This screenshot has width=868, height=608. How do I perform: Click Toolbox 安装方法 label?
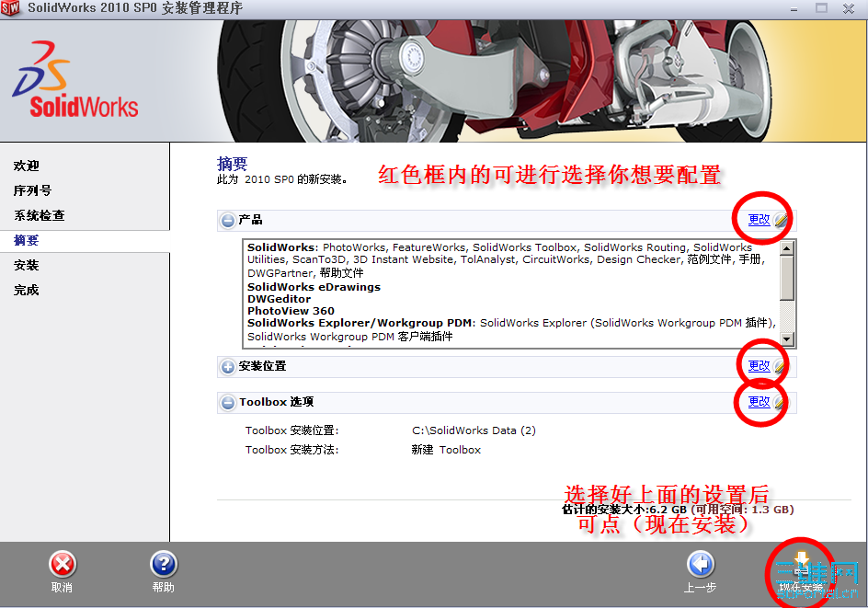click(x=291, y=450)
